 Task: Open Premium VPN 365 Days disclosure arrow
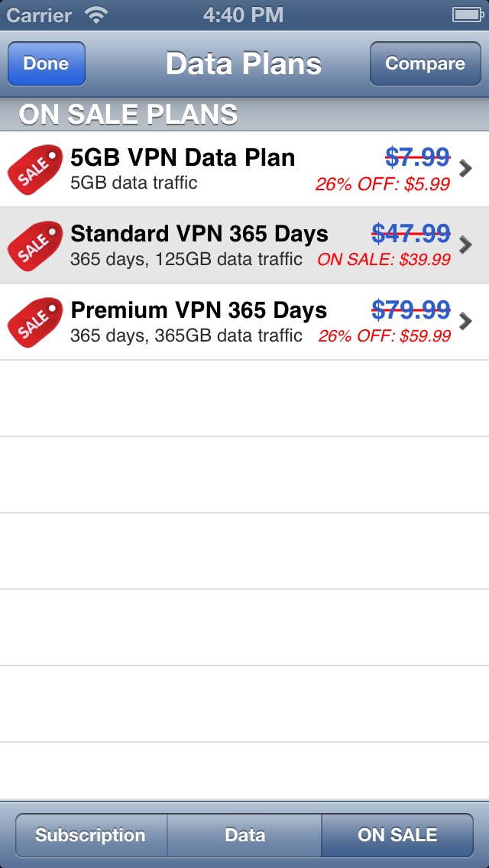[465, 322]
